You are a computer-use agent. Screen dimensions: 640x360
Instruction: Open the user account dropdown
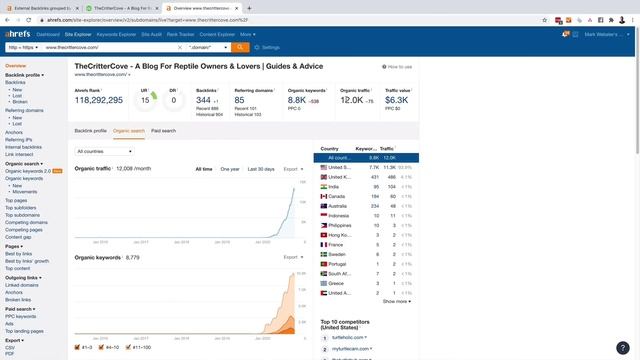click(607, 34)
